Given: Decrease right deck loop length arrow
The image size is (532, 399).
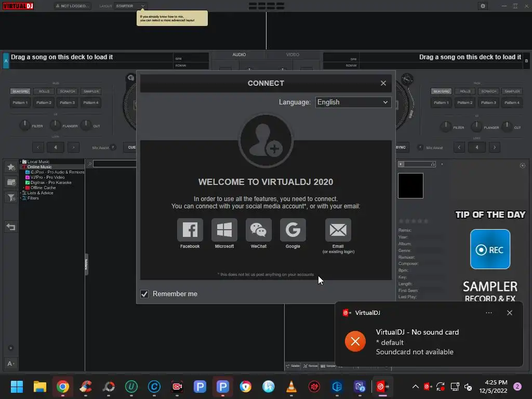Looking at the screenshot, I should [x=459, y=147].
